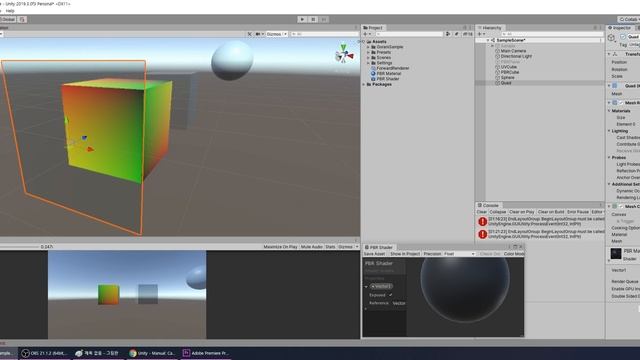Click the Hierarchy add (+) button
Screen dimensions: 640x360
(x=482, y=34)
